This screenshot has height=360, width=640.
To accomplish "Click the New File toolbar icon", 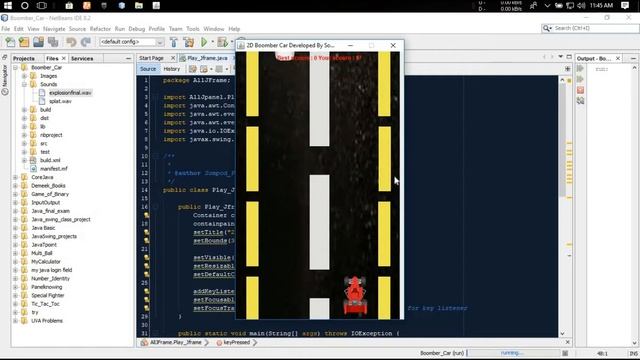I will [10, 42].
